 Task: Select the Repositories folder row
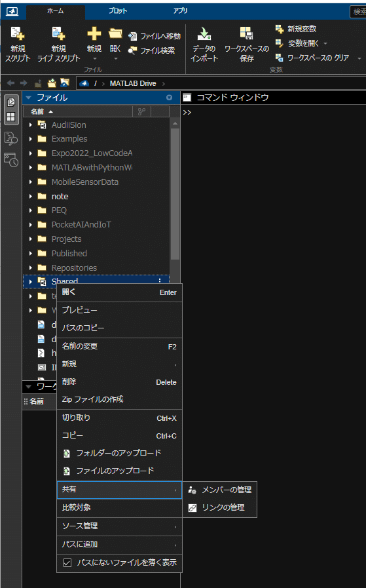coord(96,267)
